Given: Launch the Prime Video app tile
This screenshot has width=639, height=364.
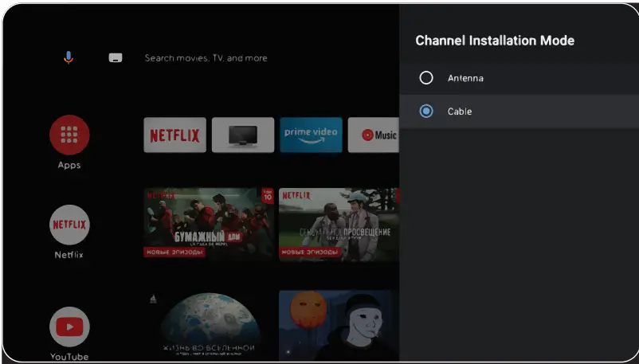Looking at the screenshot, I should tap(311, 135).
